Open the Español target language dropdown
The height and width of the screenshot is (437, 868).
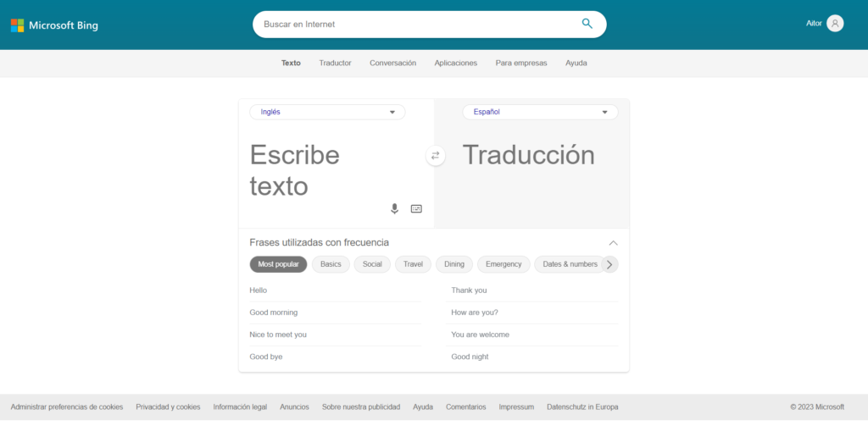(540, 112)
